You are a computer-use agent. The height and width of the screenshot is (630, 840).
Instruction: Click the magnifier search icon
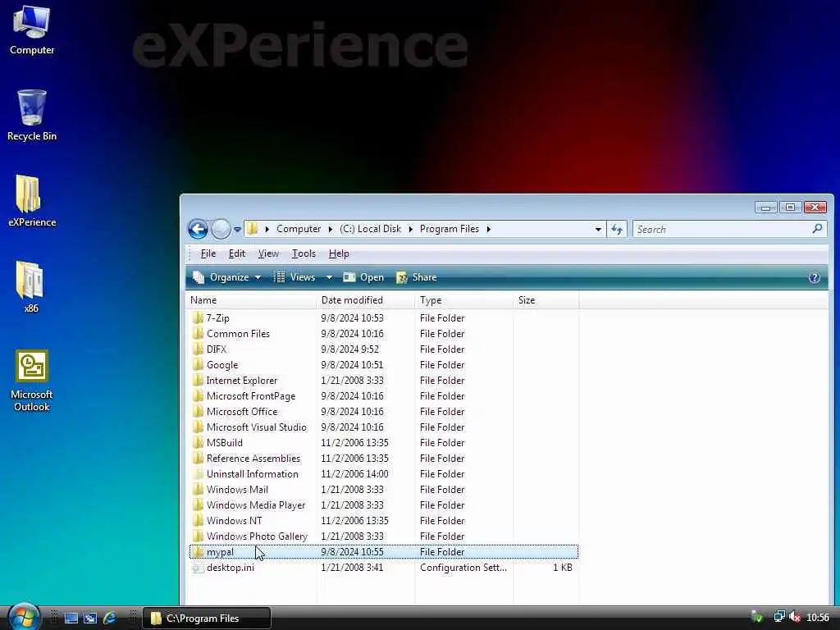coord(817,229)
